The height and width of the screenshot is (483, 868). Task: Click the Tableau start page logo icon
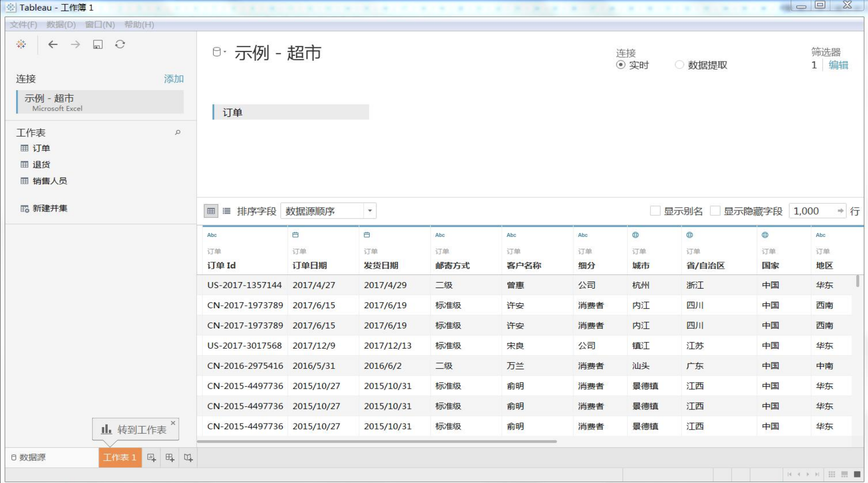(x=21, y=44)
